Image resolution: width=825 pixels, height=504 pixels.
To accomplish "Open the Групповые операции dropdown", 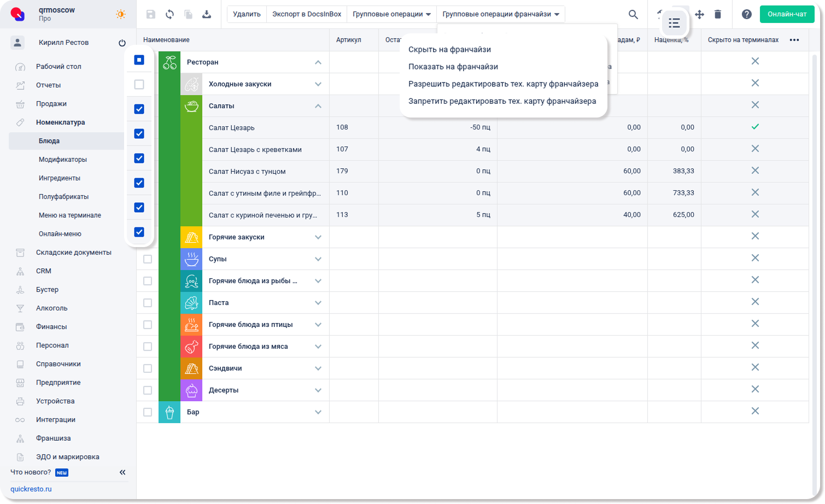I will [391, 14].
